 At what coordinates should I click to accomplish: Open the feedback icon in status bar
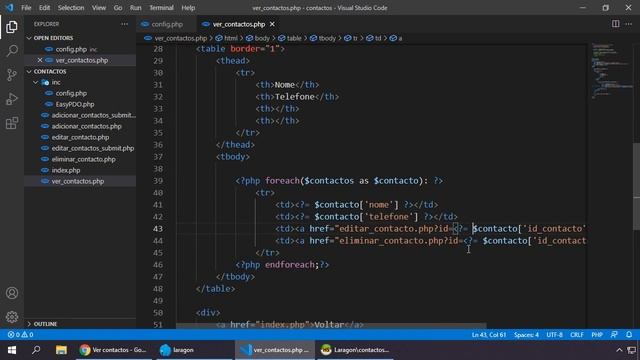coord(614,335)
